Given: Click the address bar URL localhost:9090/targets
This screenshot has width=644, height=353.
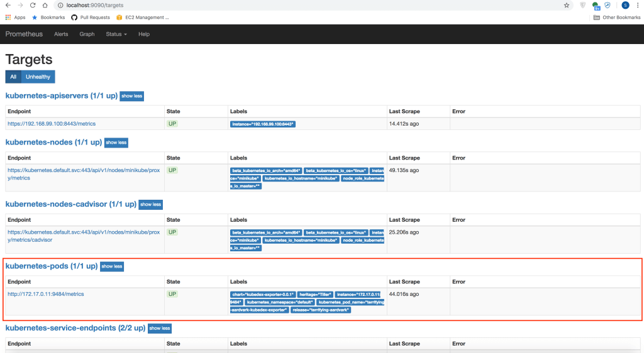Looking at the screenshot, I should (95, 5).
